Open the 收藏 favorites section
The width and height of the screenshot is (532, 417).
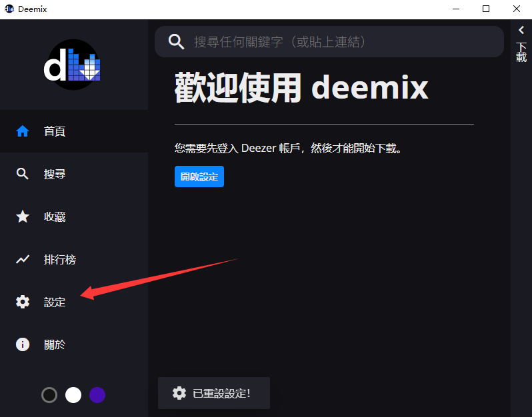(74, 216)
